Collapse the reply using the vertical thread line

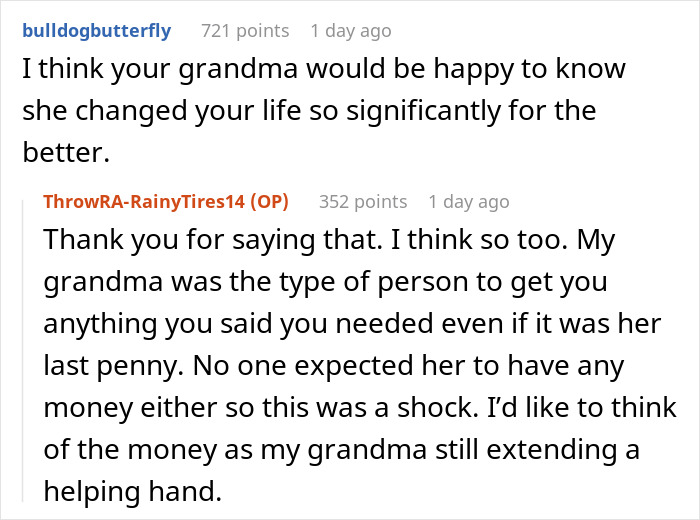[x=23, y=351]
